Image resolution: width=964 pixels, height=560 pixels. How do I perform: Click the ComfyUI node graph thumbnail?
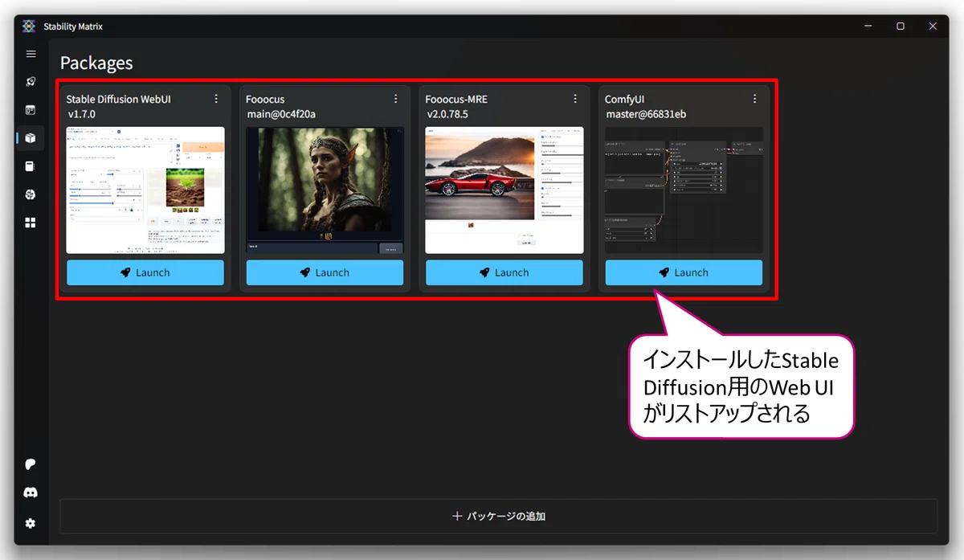point(684,190)
